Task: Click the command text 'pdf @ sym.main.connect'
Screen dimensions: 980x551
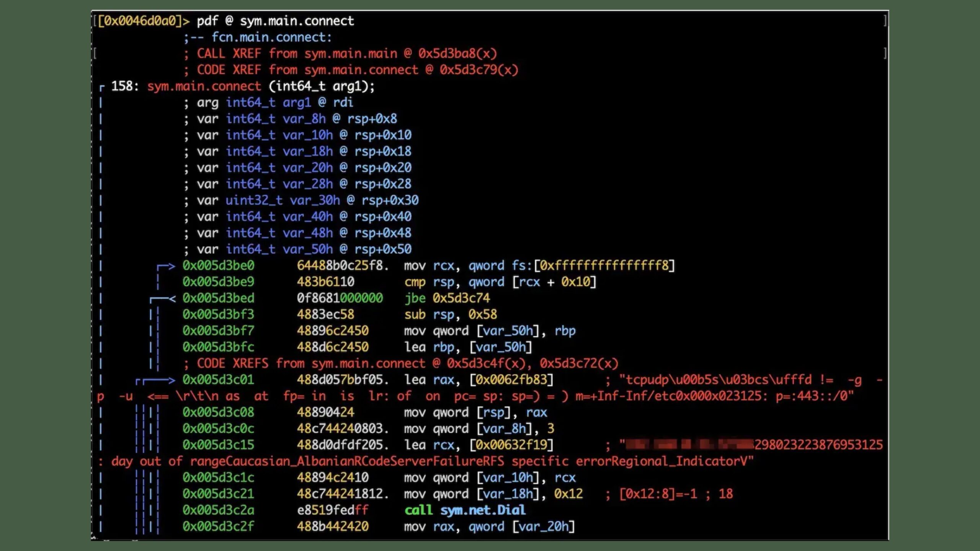Action: point(275,21)
